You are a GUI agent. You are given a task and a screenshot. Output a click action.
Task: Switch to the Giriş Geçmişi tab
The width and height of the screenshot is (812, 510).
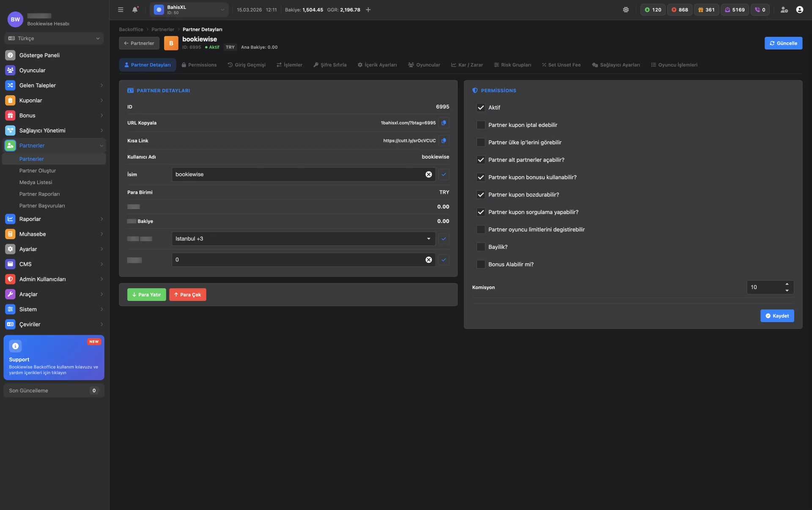coord(247,65)
